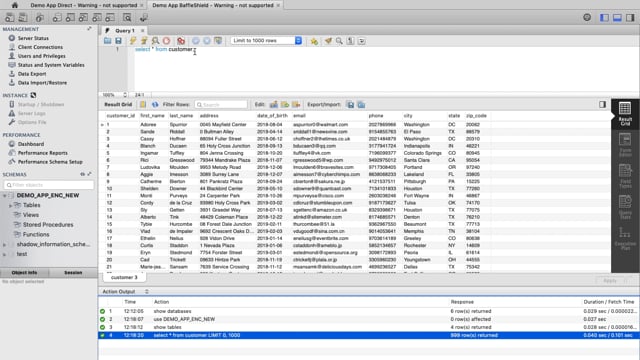Viewport: 640px width, 360px height.
Task: Create a new view toolbar icon
Action: pos(83,18)
